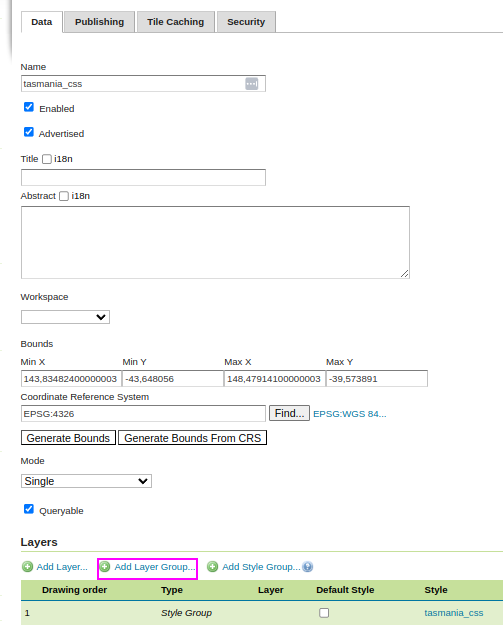Screen dimensions: 503x644
Task: Open the Tile Caching tab
Action: (175, 22)
